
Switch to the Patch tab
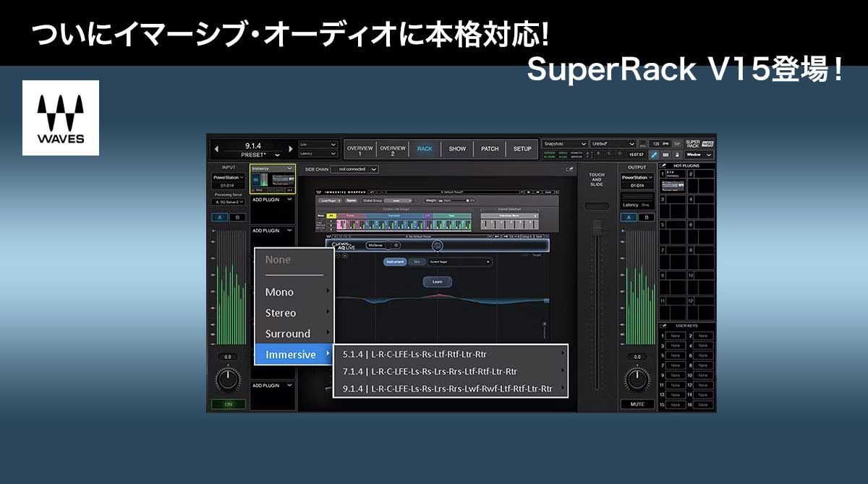pyautogui.click(x=490, y=149)
